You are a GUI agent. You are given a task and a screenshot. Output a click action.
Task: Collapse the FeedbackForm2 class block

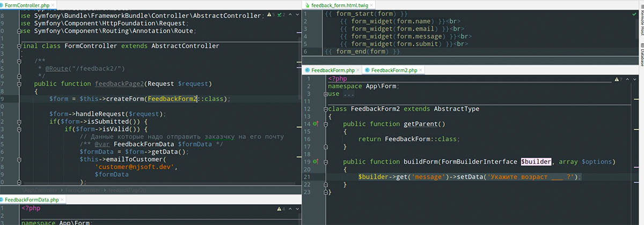(x=326, y=109)
